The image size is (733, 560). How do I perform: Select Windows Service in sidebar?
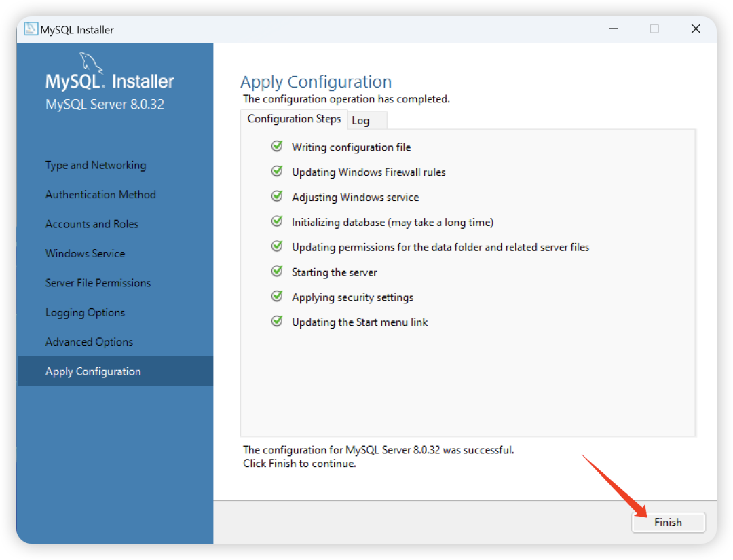point(85,253)
